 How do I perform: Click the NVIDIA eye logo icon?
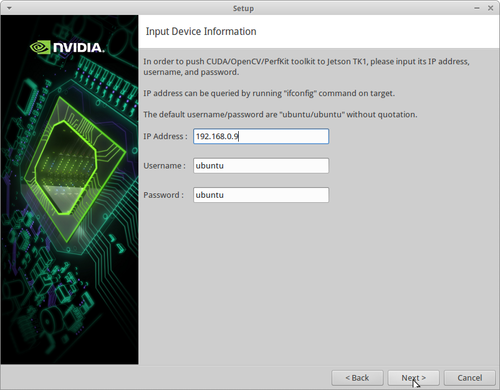pos(40,47)
